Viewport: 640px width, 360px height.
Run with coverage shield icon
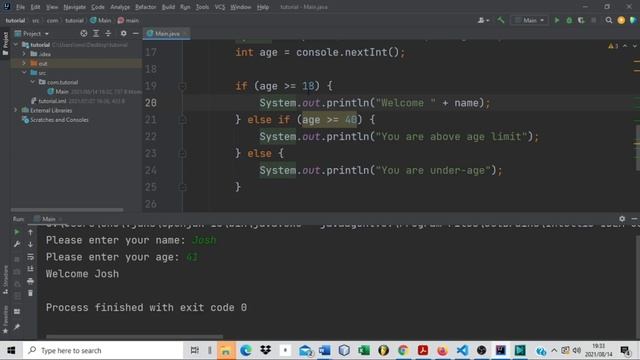tap(581, 20)
